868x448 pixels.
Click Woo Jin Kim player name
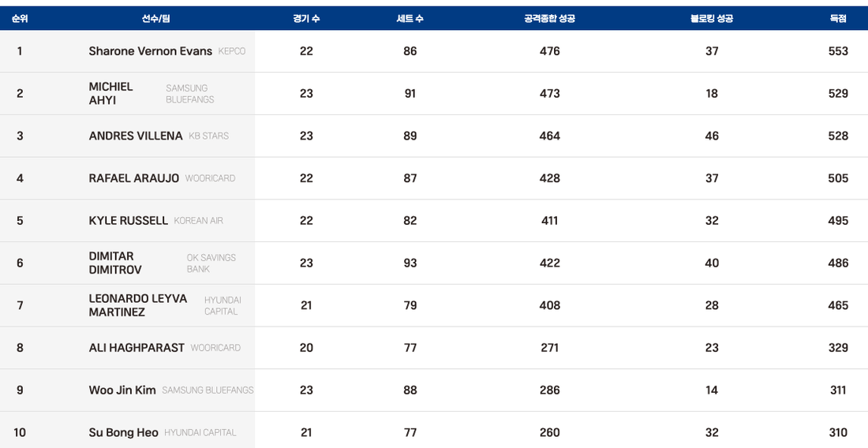point(122,390)
